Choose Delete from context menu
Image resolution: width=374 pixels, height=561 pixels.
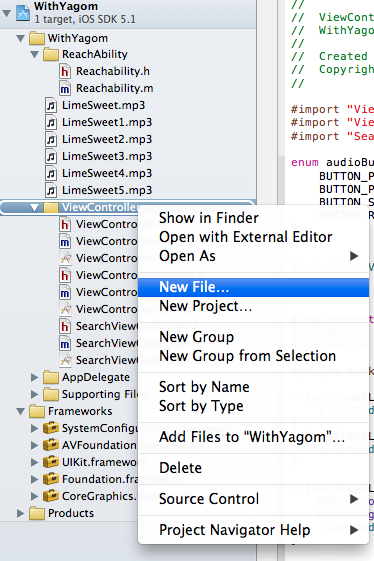pyautogui.click(x=253, y=468)
